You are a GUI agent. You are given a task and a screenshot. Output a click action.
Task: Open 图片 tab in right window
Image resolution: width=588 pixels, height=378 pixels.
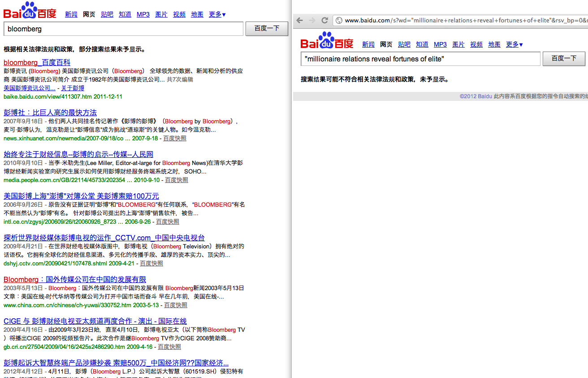point(458,44)
